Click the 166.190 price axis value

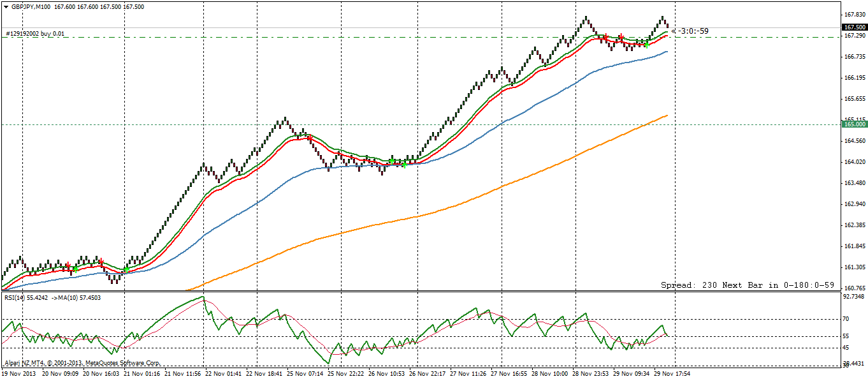(854, 78)
